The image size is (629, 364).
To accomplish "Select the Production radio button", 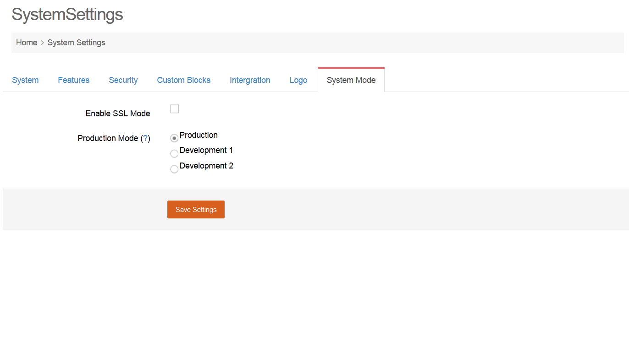I will coord(174,138).
